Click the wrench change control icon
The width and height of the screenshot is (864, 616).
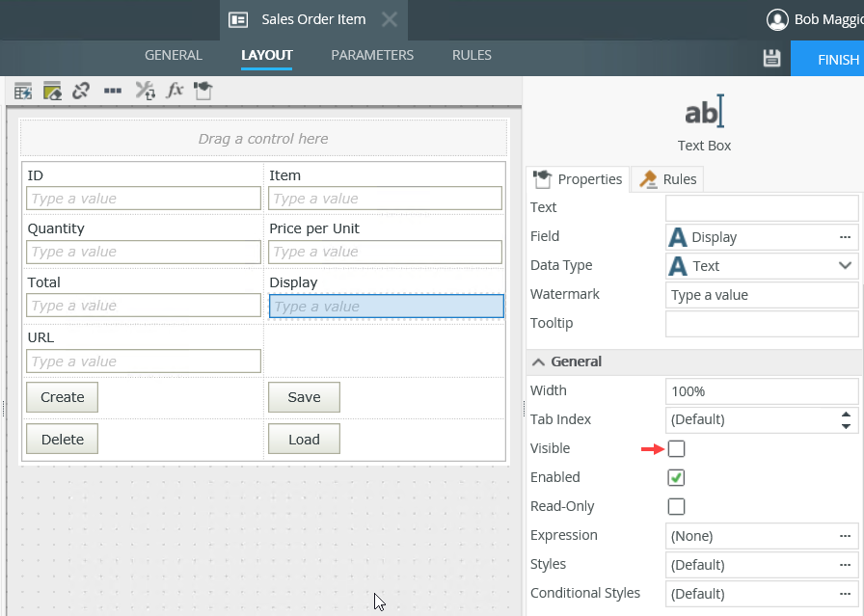tap(145, 91)
